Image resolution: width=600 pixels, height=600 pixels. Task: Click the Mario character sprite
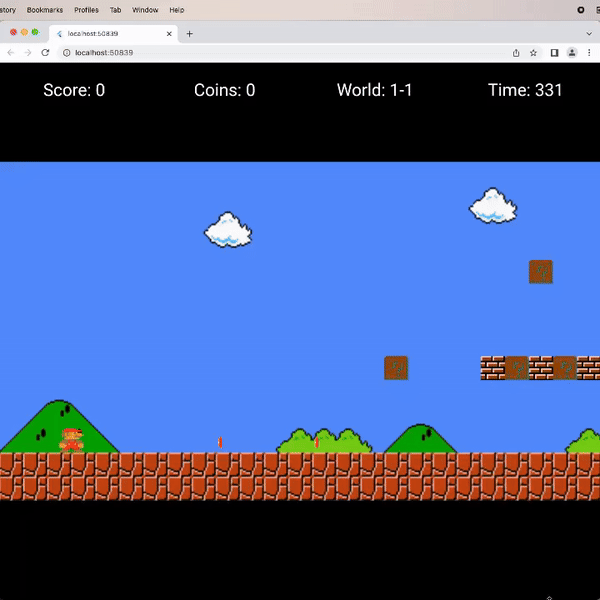click(x=71, y=440)
